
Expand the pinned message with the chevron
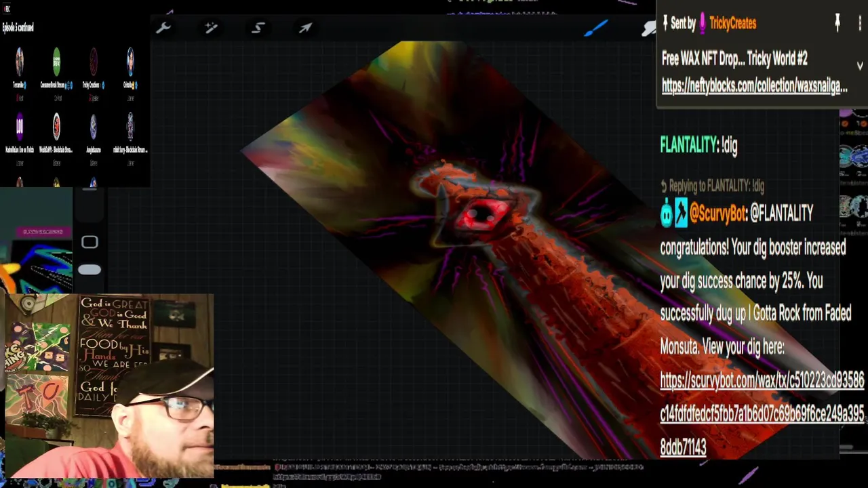(x=860, y=66)
